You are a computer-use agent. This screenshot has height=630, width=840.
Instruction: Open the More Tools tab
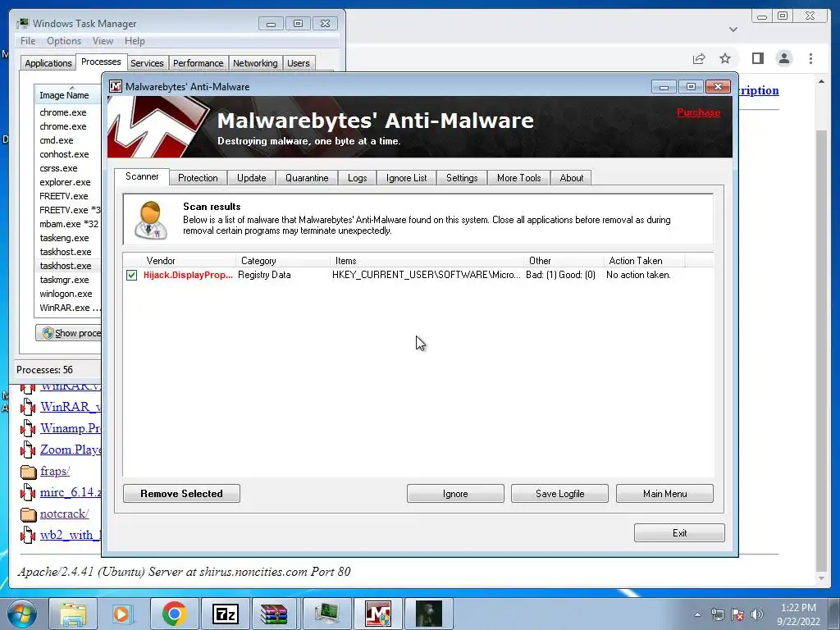[518, 178]
